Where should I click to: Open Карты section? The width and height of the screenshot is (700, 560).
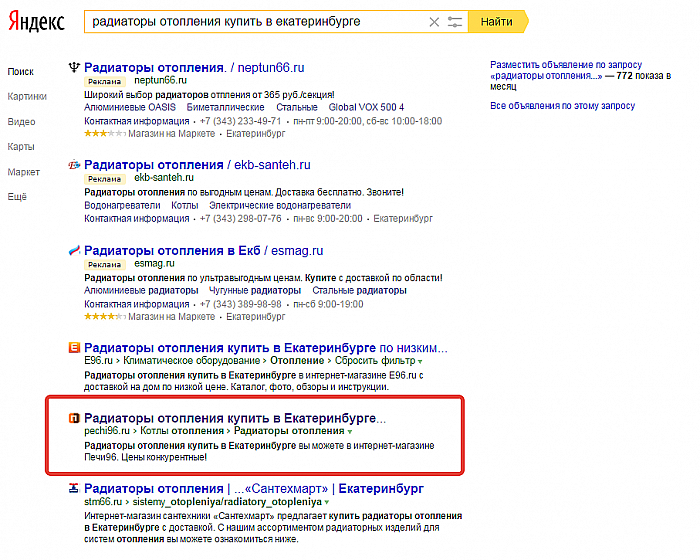click(21, 147)
